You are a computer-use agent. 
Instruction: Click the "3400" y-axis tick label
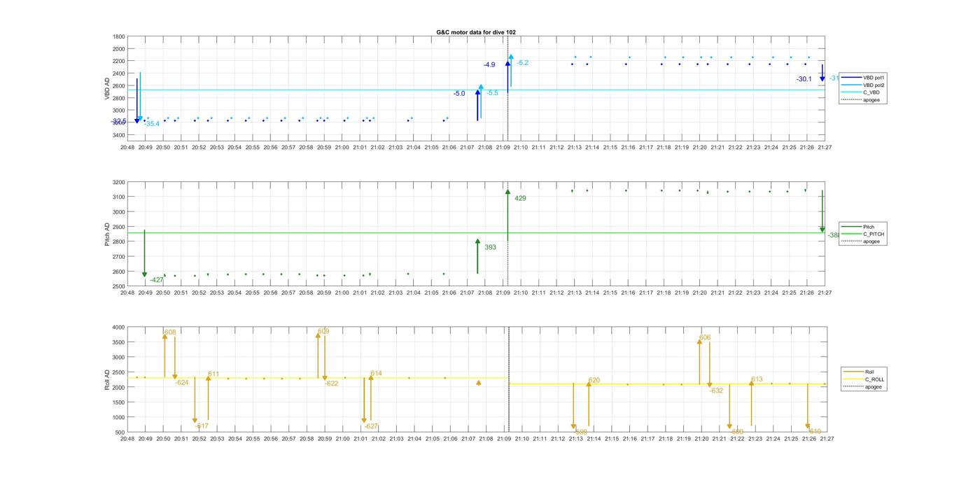coord(119,135)
